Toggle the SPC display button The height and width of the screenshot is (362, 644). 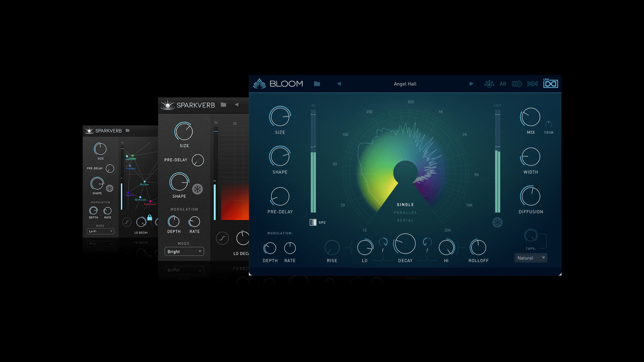[313, 222]
